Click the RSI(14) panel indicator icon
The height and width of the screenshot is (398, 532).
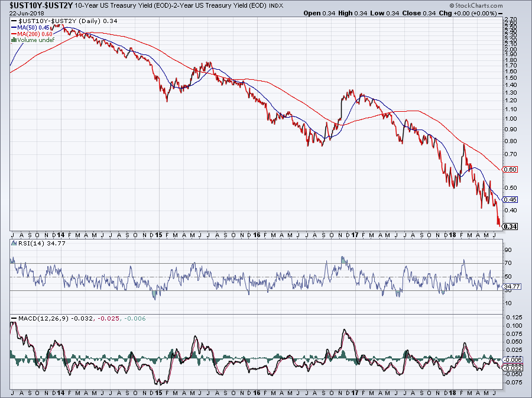coord(14,243)
